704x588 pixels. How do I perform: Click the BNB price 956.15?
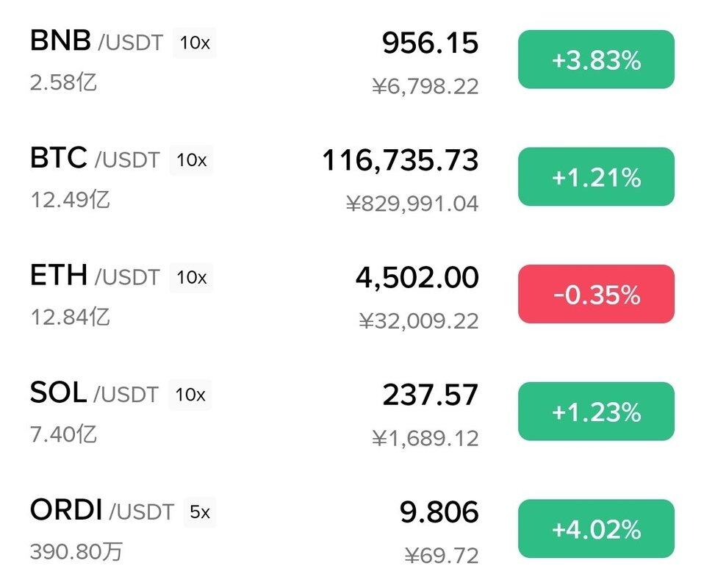(430, 43)
